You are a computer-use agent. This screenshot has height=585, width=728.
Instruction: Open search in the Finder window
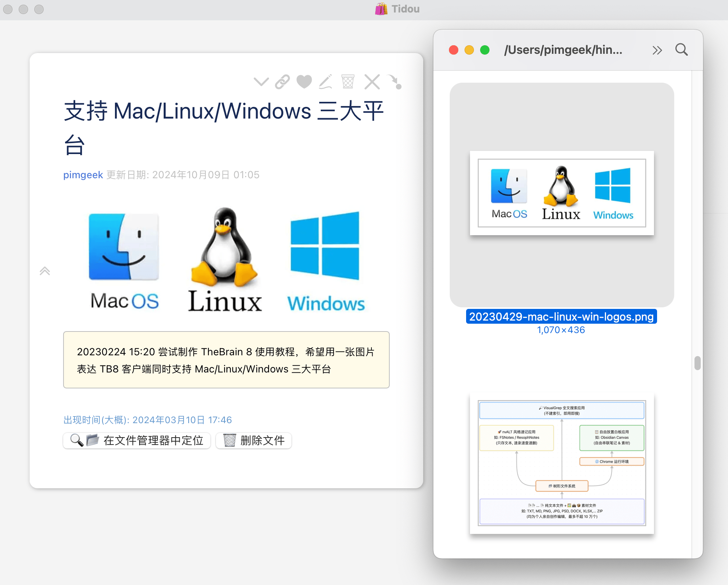coord(682,50)
